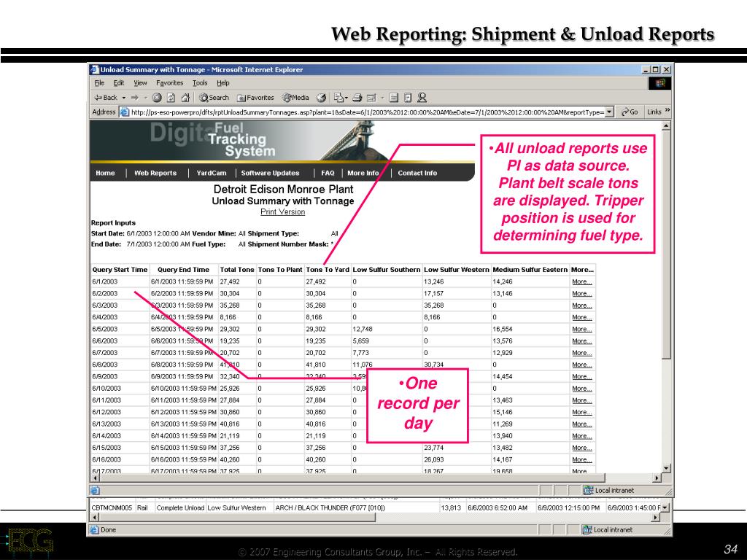Click the page icon in address bar
The height and width of the screenshot is (560, 747).
point(125,112)
